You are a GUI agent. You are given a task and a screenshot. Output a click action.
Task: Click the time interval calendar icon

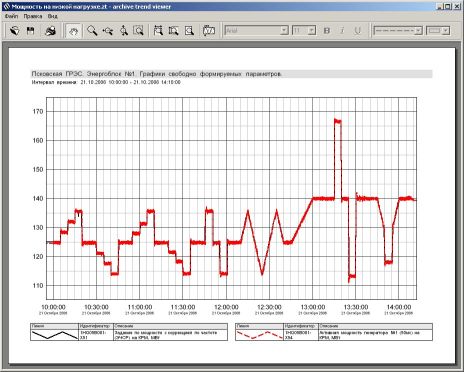(x=209, y=31)
